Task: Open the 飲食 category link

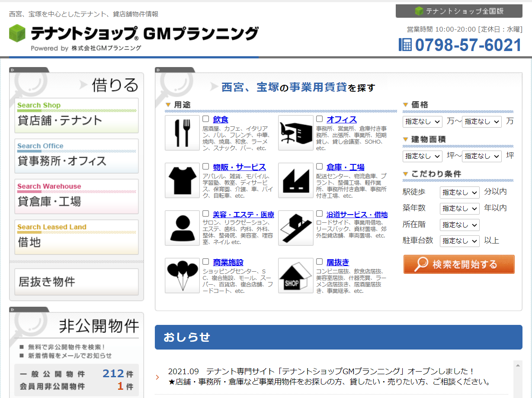Action: pos(221,119)
